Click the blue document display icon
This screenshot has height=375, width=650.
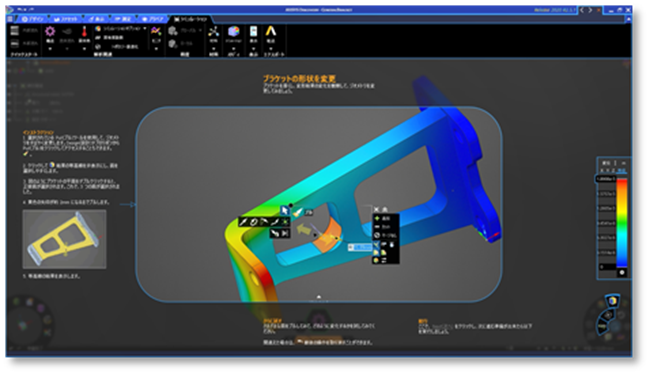253,31
